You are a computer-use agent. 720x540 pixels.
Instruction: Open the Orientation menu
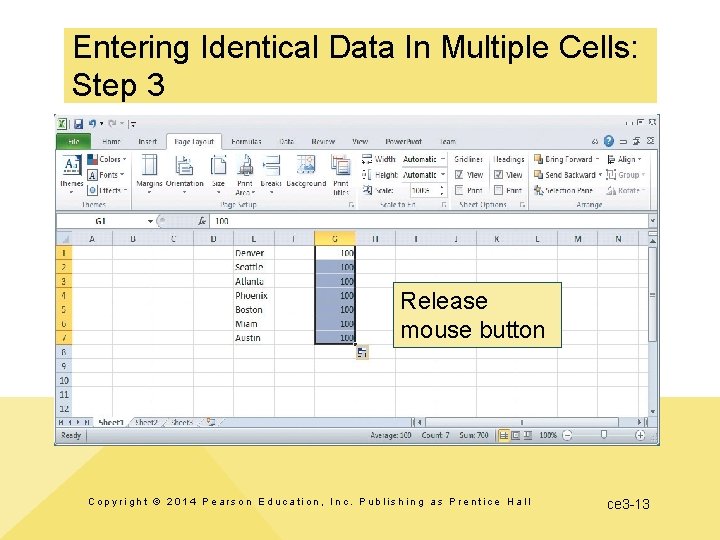[184, 174]
